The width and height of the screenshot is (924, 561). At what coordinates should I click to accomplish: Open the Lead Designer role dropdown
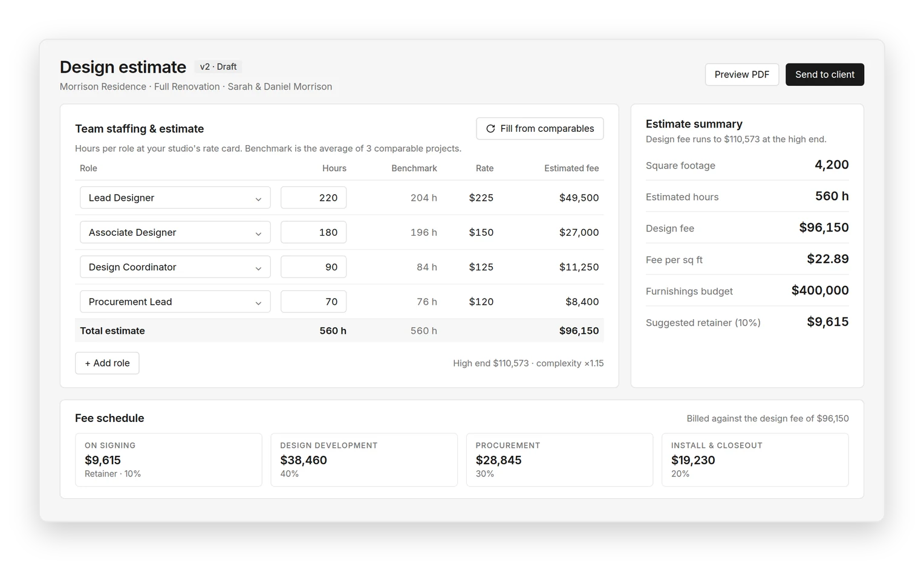(175, 198)
